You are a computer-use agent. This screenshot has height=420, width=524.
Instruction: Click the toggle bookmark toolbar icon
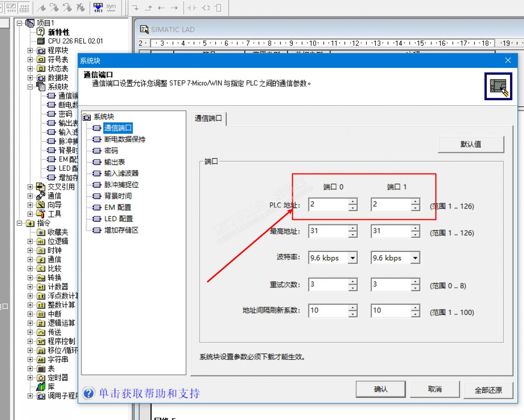pyautogui.click(x=41, y=7)
